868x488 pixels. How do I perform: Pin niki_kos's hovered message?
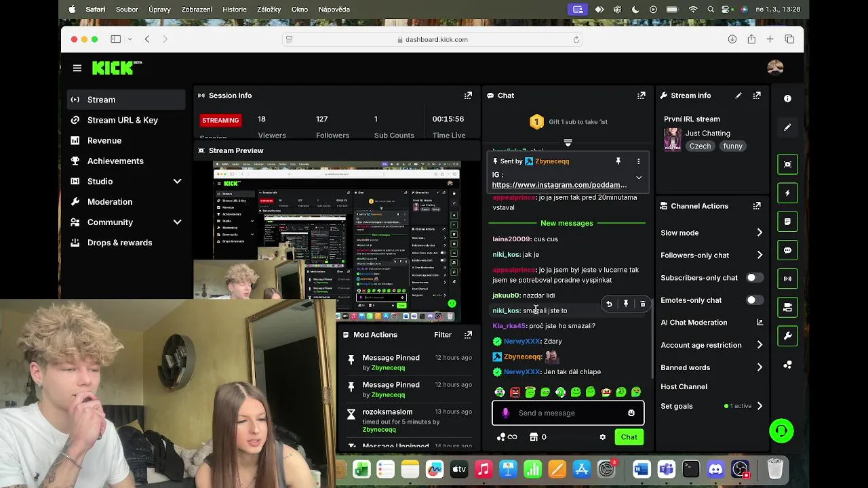click(x=626, y=304)
